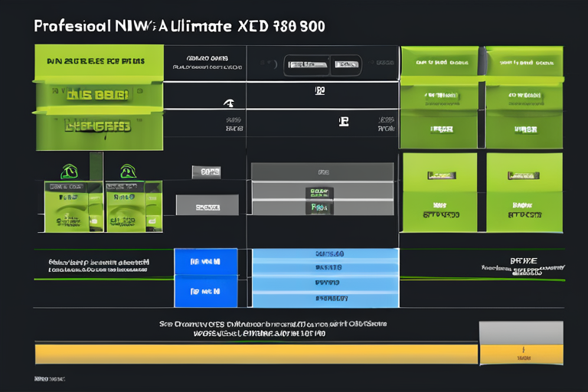Image resolution: width=588 pixels, height=392 pixels.
Task: Select the wide segment of the pill-shaped control
Action: tap(307, 65)
